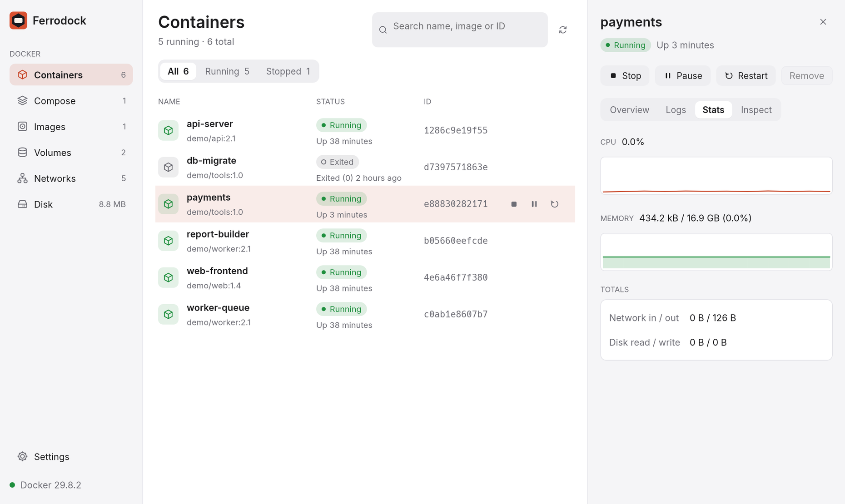Click the payments container cube icon
Screen dimensions: 845x504
point(168,204)
